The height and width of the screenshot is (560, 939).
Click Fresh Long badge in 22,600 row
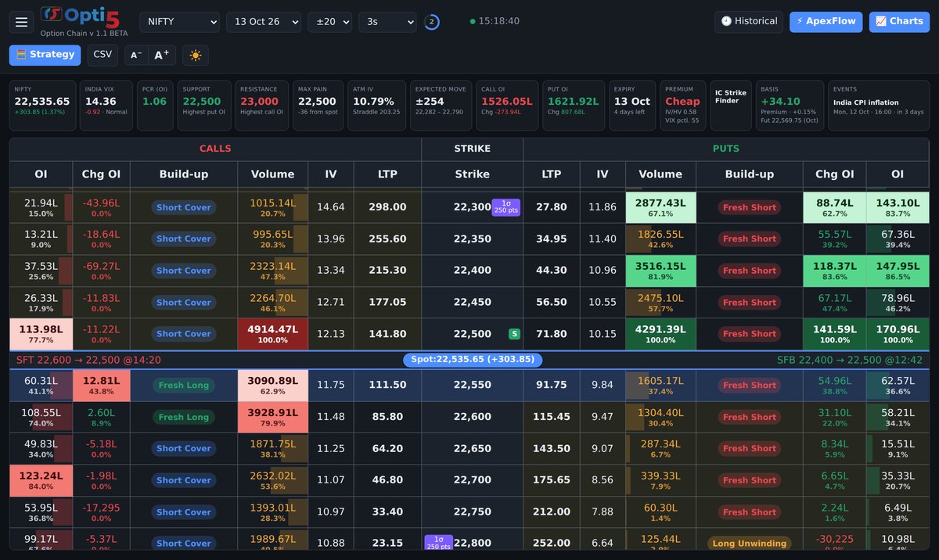183,417
